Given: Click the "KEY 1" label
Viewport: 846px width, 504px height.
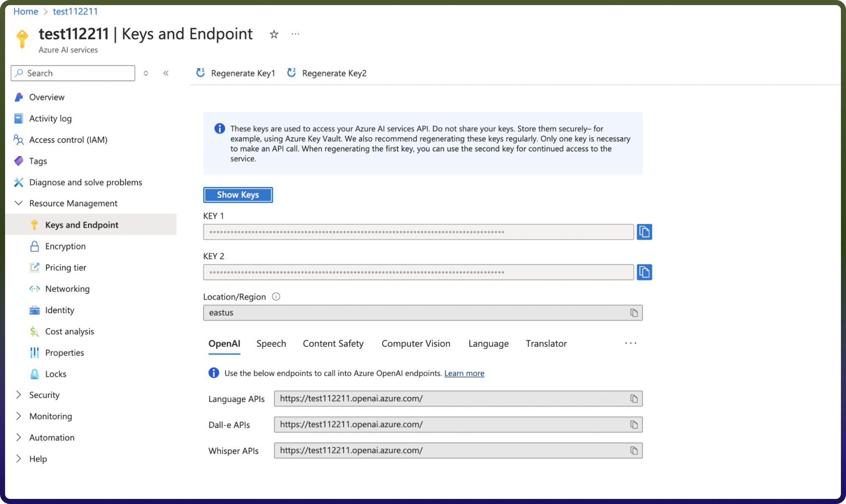Looking at the screenshot, I should (214, 216).
